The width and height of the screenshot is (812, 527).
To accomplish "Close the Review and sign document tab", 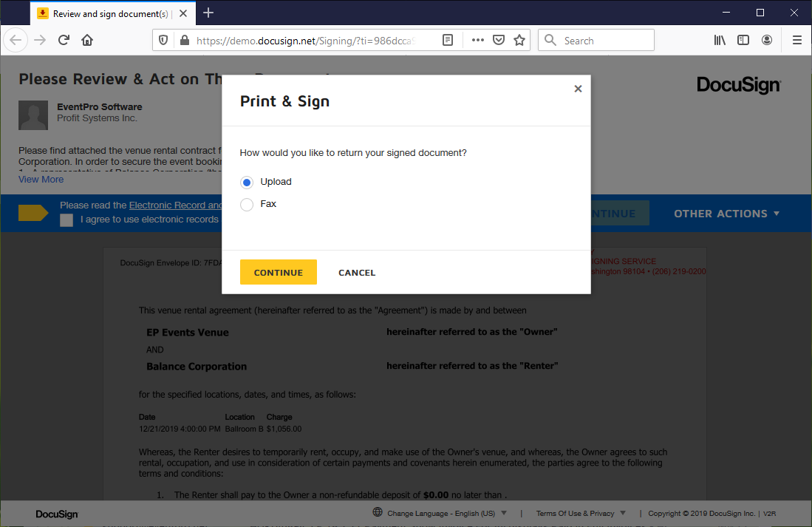I will 183,13.
